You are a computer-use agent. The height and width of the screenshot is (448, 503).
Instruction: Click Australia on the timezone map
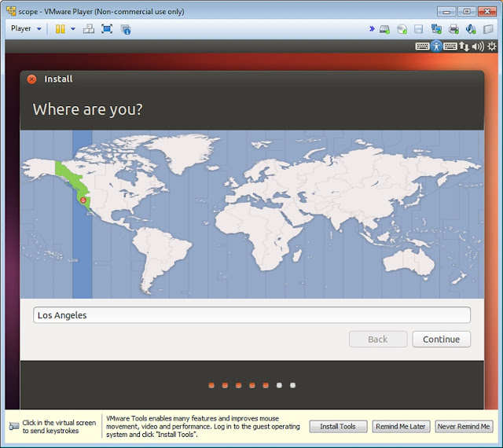pos(408,262)
